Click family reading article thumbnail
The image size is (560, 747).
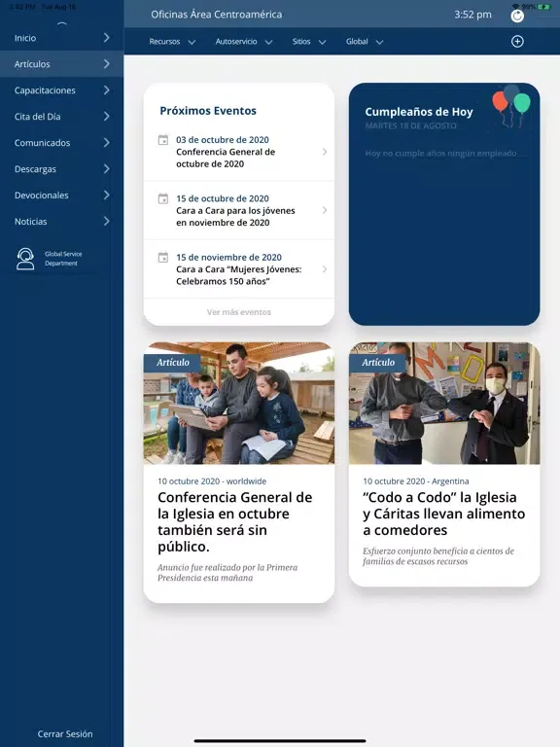point(239,403)
